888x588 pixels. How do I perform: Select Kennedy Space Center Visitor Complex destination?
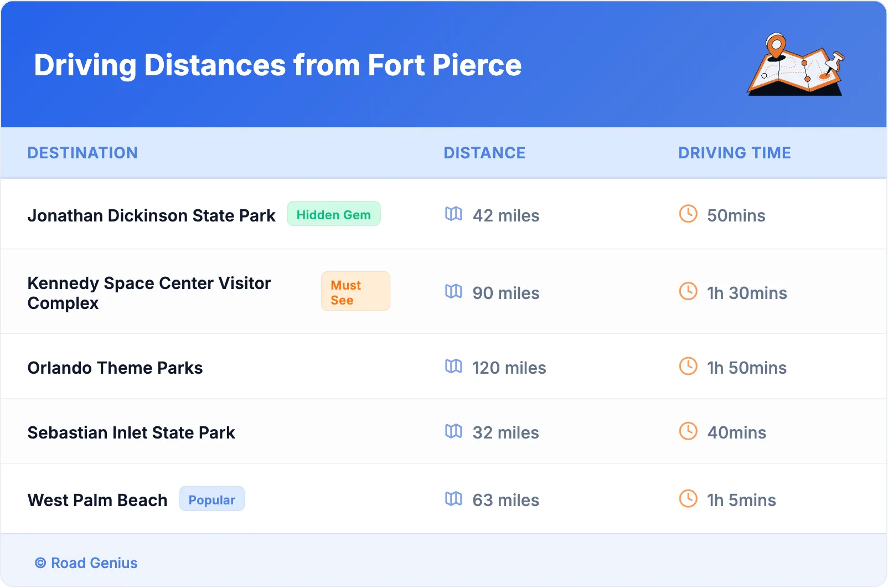[149, 293]
